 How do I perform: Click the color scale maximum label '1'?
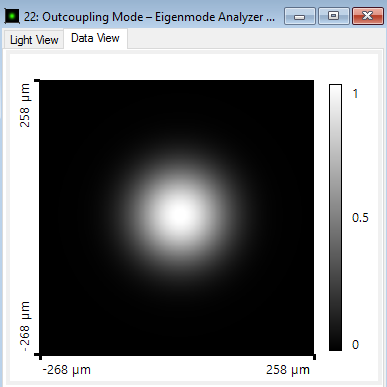[x=355, y=94]
